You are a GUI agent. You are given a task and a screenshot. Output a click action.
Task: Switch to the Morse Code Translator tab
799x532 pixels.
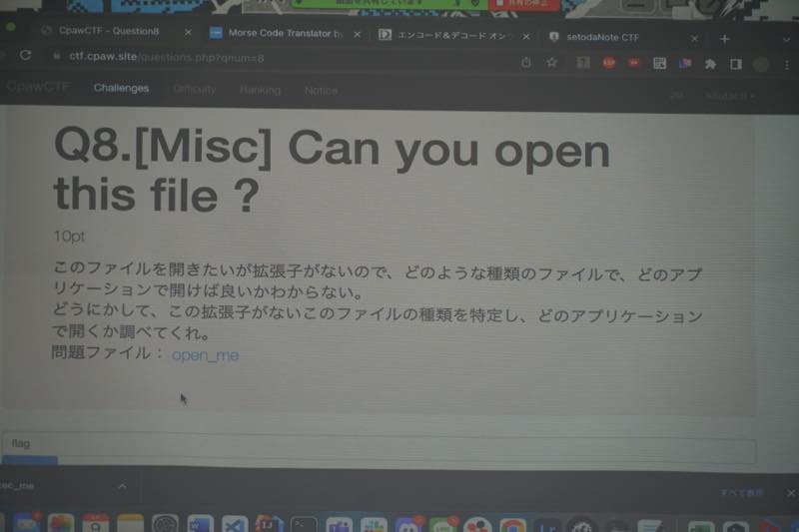pos(285,34)
